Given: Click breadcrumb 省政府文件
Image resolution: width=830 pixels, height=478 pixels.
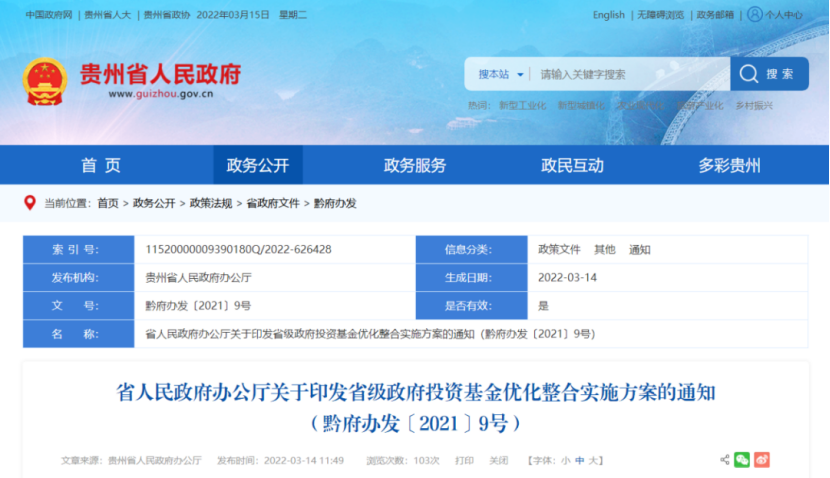Looking at the screenshot, I should tap(273, 203).
